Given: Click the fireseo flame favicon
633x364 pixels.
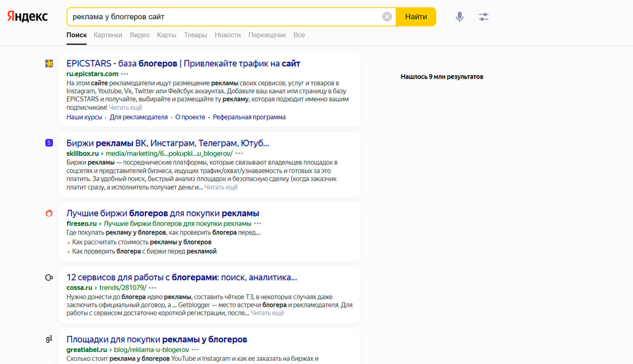Looking at the screenshot, I should click(49, 213).
